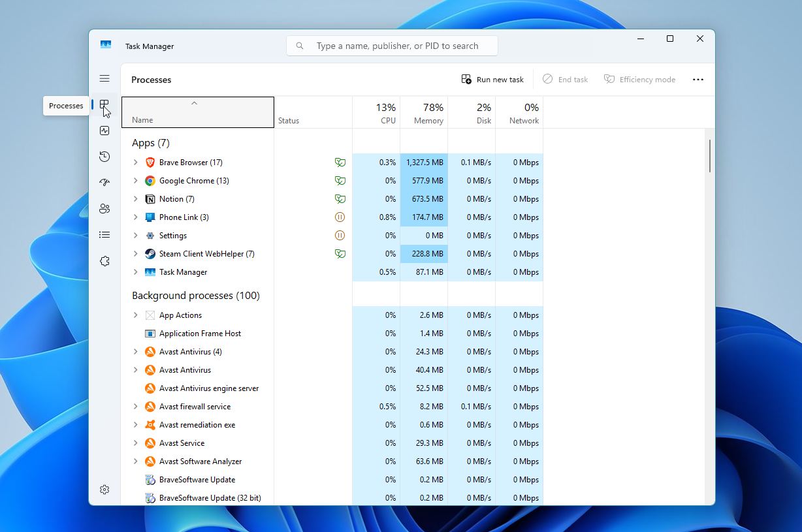
Task: Click the Notion app icon
Action: (150, 199)
